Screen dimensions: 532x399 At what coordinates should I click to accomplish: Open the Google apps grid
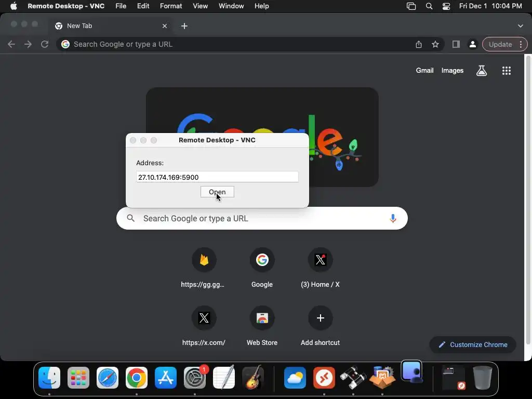506,70
